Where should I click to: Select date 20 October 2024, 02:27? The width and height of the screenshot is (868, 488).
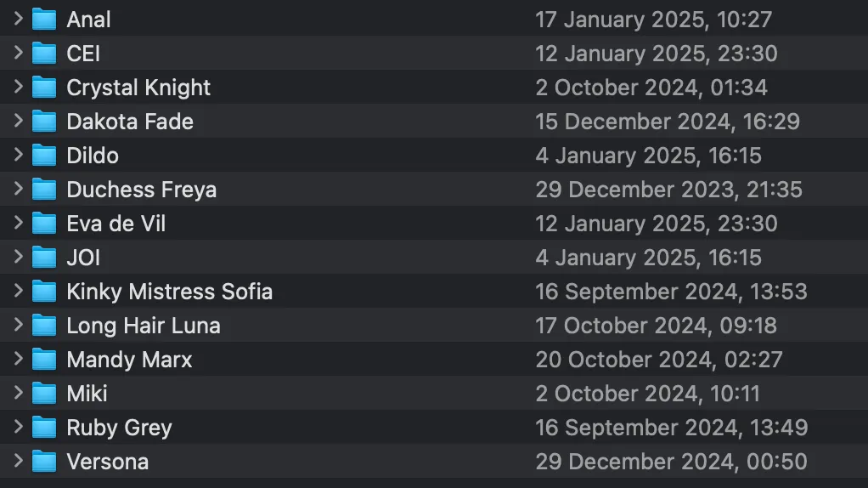click(659, 360)
